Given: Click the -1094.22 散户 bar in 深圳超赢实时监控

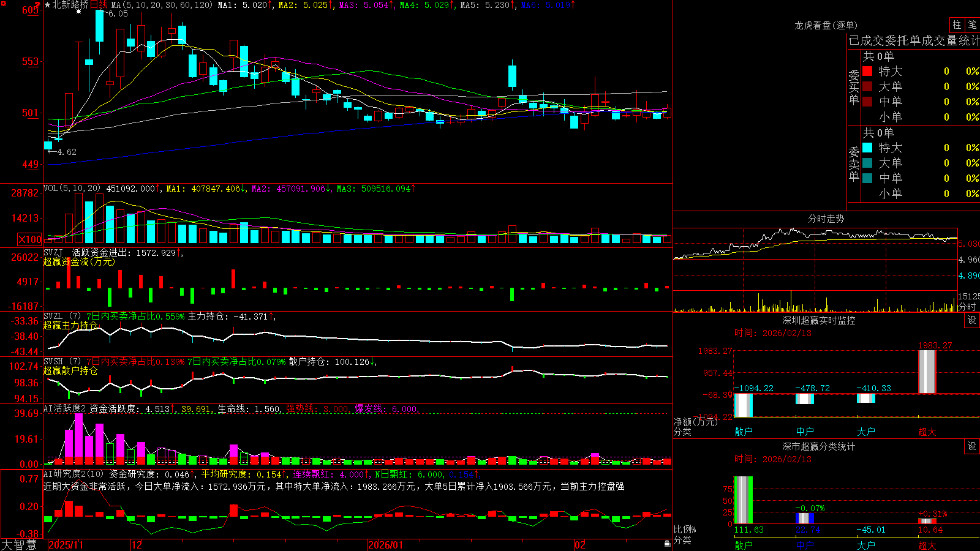Looking at the screenshot, I should [x=744, y=405].
